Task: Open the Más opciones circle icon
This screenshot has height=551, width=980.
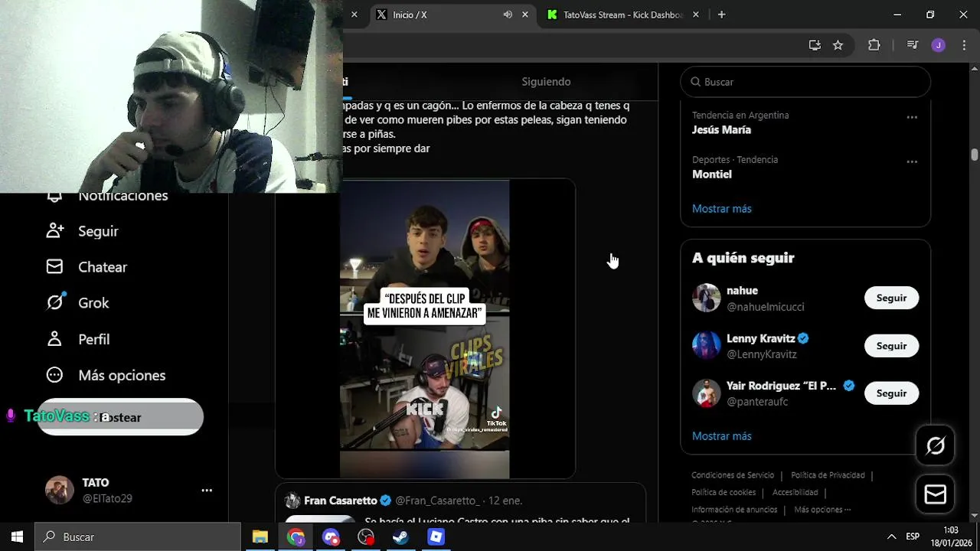Action: 54,375
